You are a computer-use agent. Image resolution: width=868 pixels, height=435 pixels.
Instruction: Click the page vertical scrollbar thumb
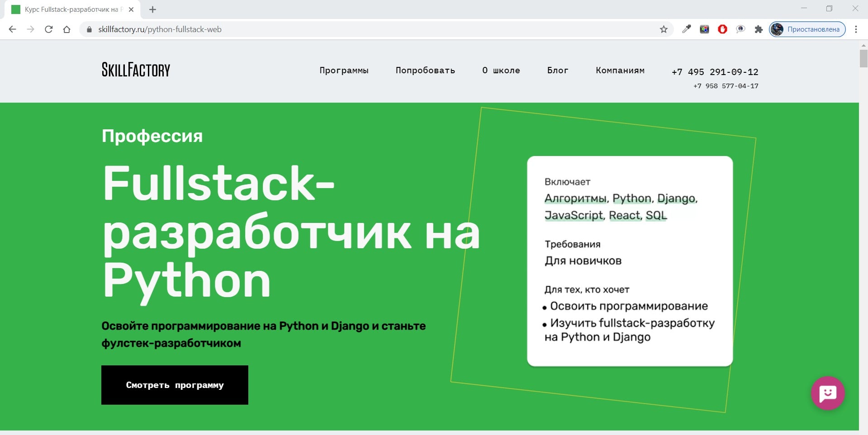click(x=863, y=59)
